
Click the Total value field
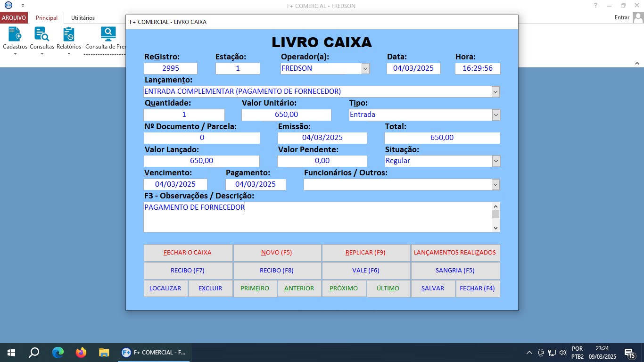point(442,138)
